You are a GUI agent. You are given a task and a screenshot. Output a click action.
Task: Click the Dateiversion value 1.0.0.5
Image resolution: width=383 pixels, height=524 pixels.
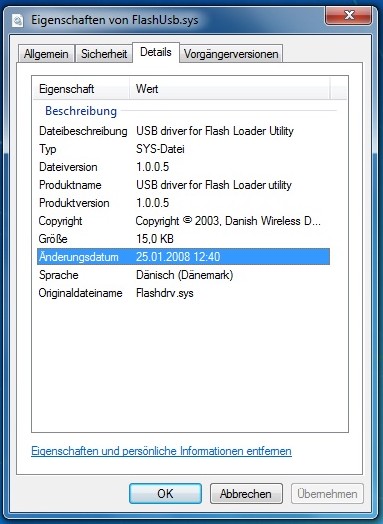tap(152, 167)
